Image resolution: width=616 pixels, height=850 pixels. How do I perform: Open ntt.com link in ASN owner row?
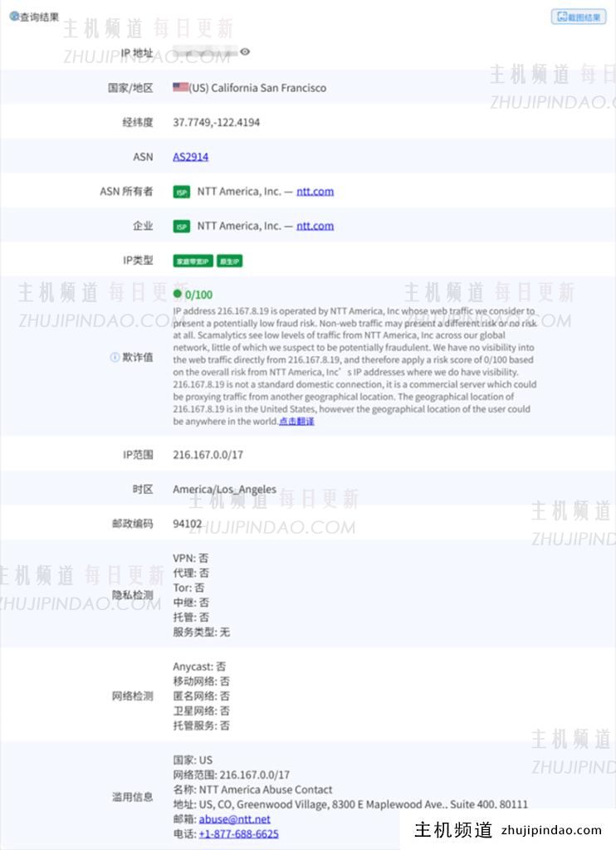pyautogui.click(x=315, y=192)
